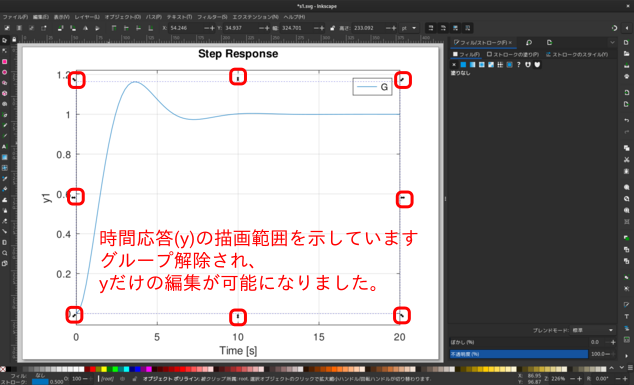Switch to ストロークの塗り tab
Screen dimensions: 634x385
click(513, 54)
